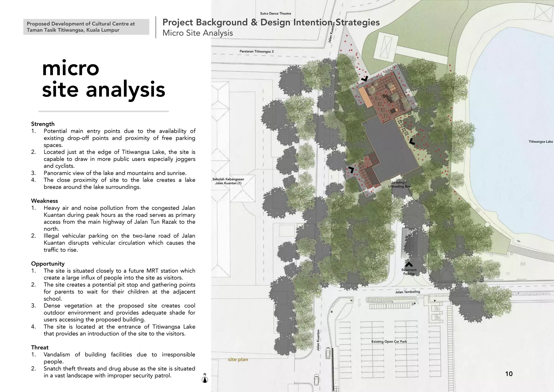The image size is (554, 392).
Task: Click the 'Existing Open Car Park' label
Action: click(389, 341)
